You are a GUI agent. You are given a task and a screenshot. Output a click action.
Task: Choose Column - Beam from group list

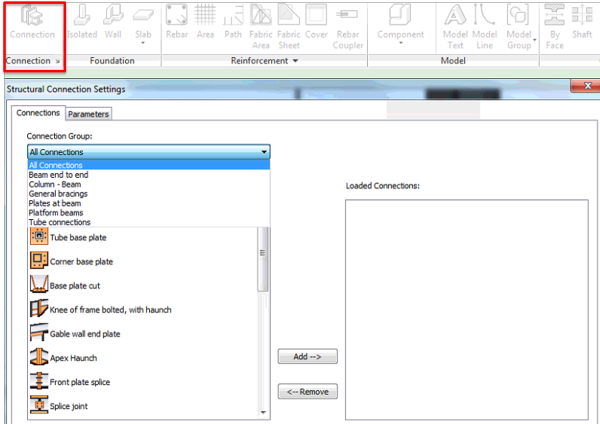point(57,184)
